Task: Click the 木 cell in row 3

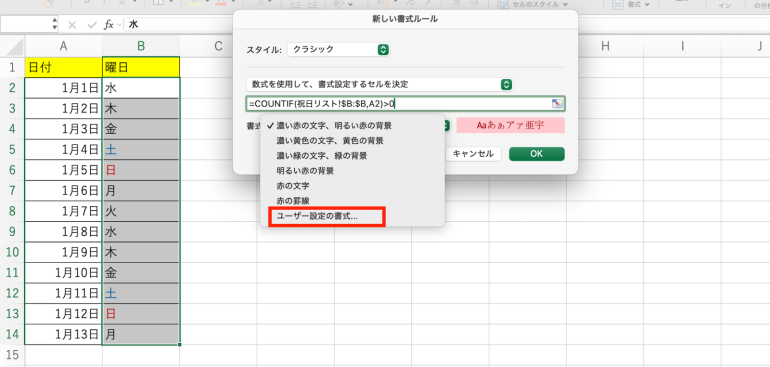Action: point(141,109)
